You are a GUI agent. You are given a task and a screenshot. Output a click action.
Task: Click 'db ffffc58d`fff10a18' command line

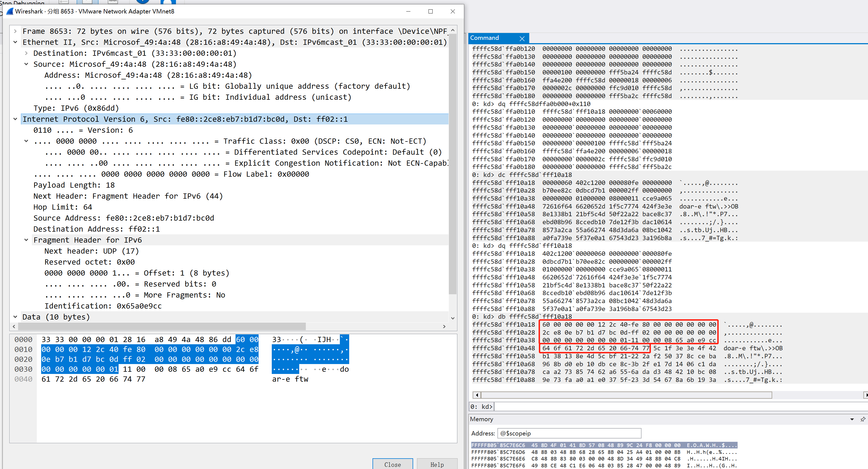point(522,317)
